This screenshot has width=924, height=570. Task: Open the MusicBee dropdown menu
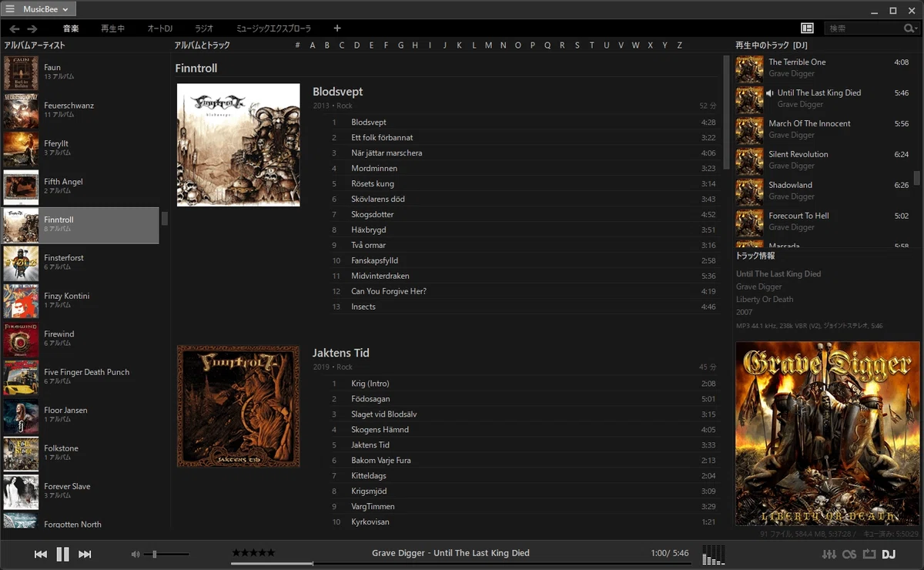coord(45,9)
